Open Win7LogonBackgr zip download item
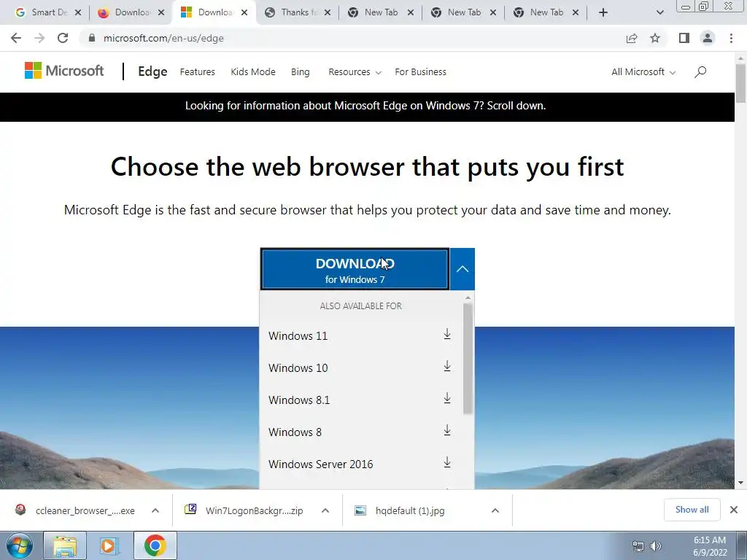Viewport: 747px width, 560px height. pyautogui.click(x=244, y=510)
